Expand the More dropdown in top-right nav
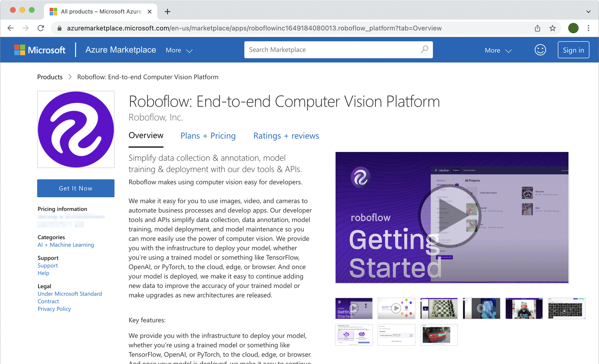 pos(497,50)
